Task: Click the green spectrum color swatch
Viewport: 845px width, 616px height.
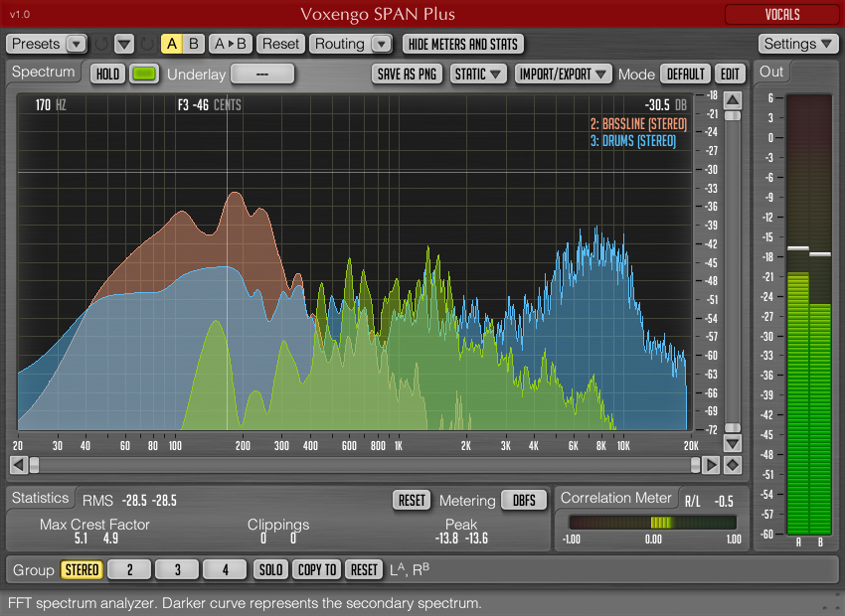Action: (x=144, y=75)
